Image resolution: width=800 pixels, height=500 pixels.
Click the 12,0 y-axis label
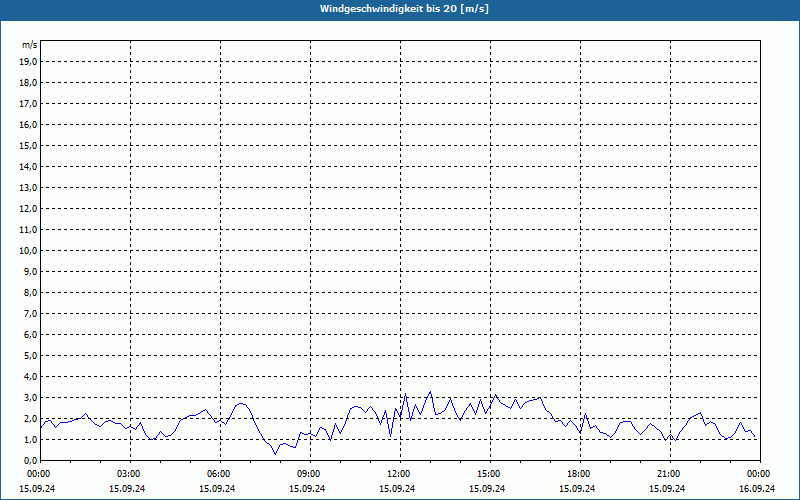(x=28, y=208)
